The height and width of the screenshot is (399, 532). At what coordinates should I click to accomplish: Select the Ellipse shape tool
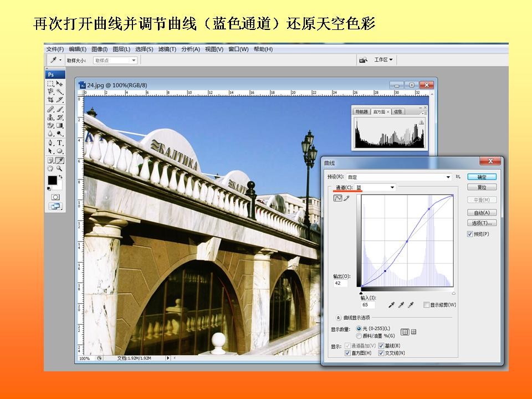tap(60, 151)
